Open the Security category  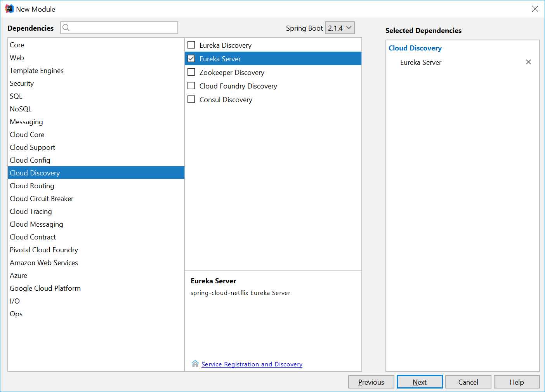coord(96,83)
